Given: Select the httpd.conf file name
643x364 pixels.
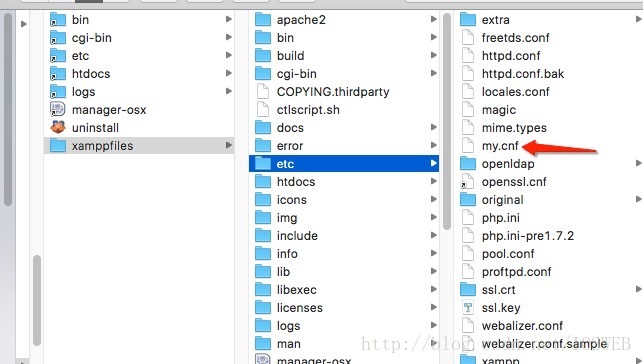Looking at the screenshot, I should (x=511, y=56).
